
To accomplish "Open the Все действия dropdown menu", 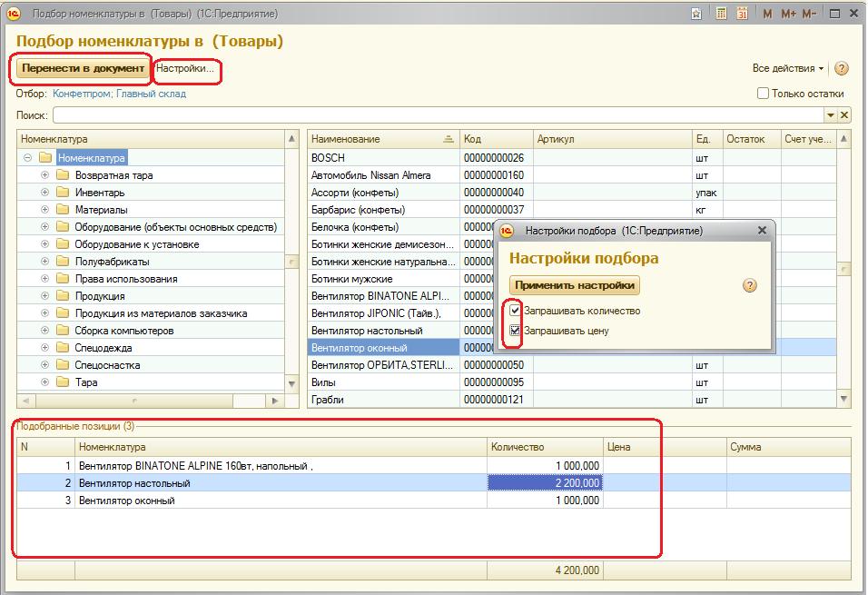I will point(788,68).
